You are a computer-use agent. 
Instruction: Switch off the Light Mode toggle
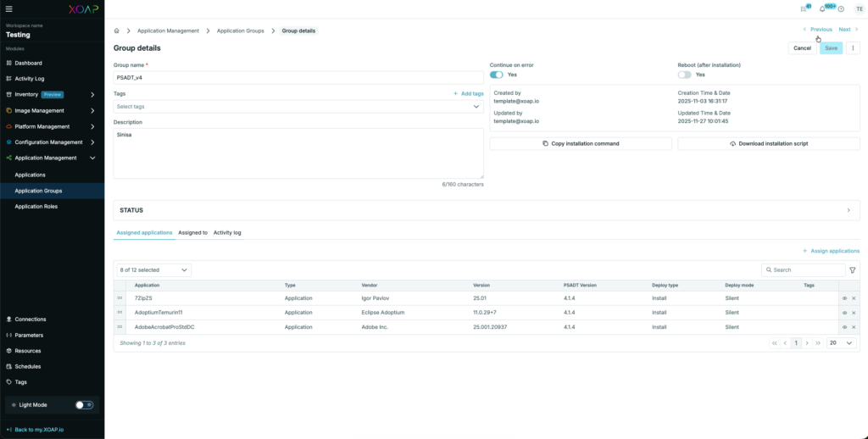click(84, 405)
